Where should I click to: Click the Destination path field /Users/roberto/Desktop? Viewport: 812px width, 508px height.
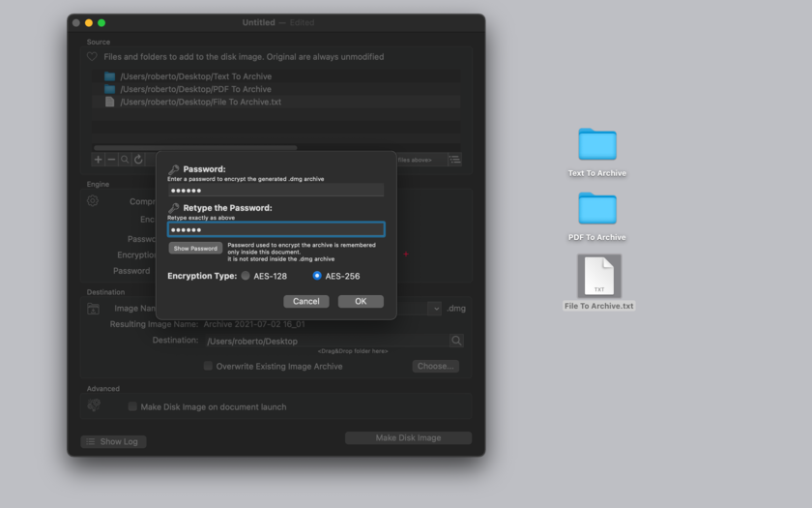click(x=328, y=341)
